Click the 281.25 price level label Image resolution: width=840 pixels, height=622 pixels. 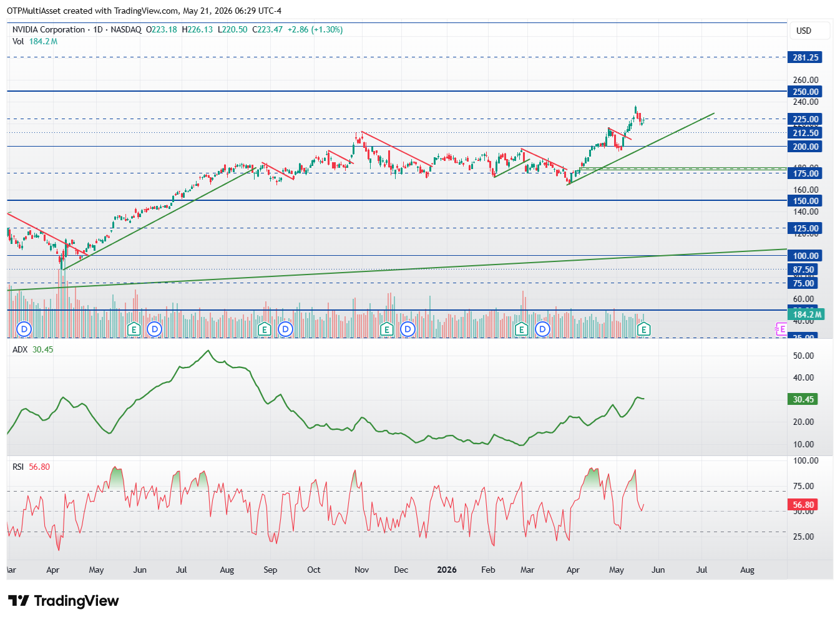pyautogui.click(x=805, y=57)
